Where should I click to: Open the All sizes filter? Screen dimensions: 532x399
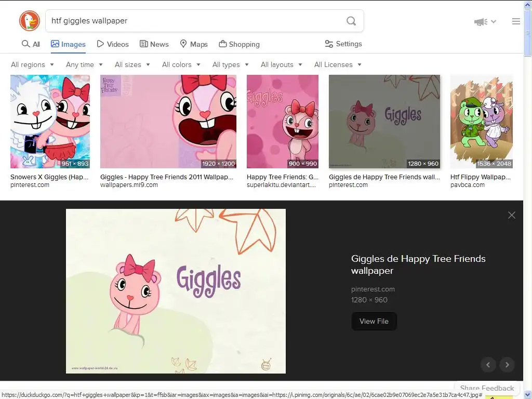(132, 64)
